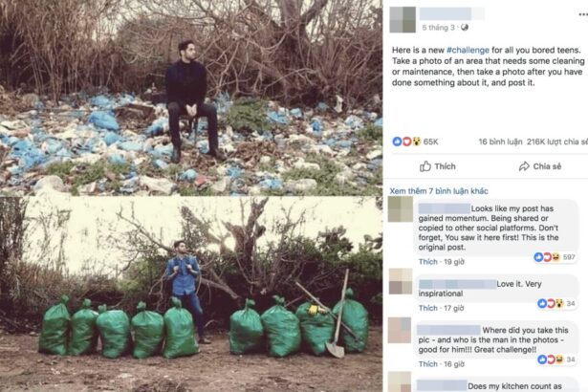Click Thích under the 'Very inspirational' comment

428,308
